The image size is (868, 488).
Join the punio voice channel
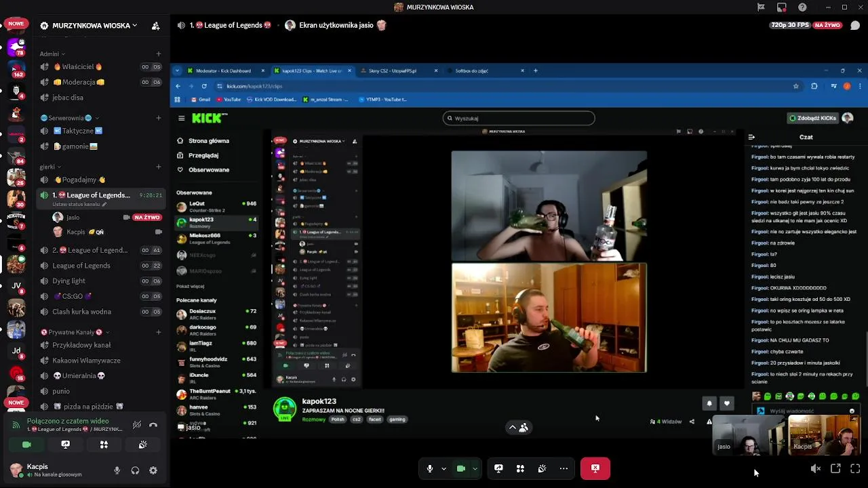(100, 391)
